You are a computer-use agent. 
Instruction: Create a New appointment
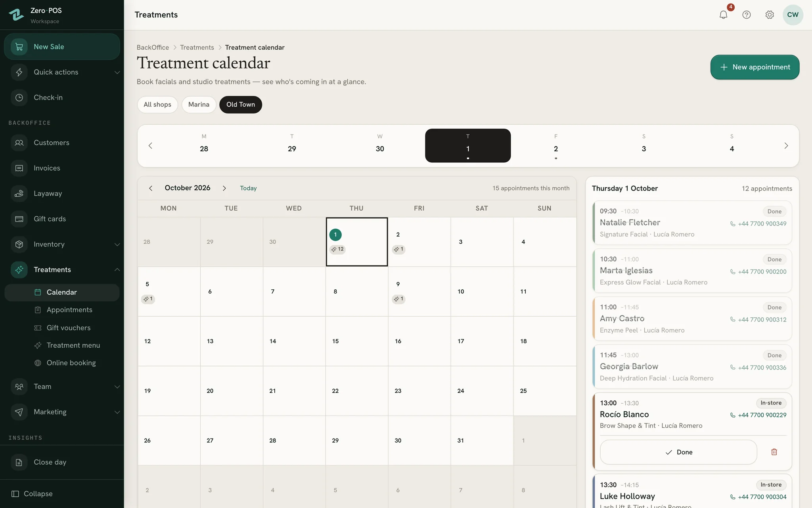[x=755, y=67]
